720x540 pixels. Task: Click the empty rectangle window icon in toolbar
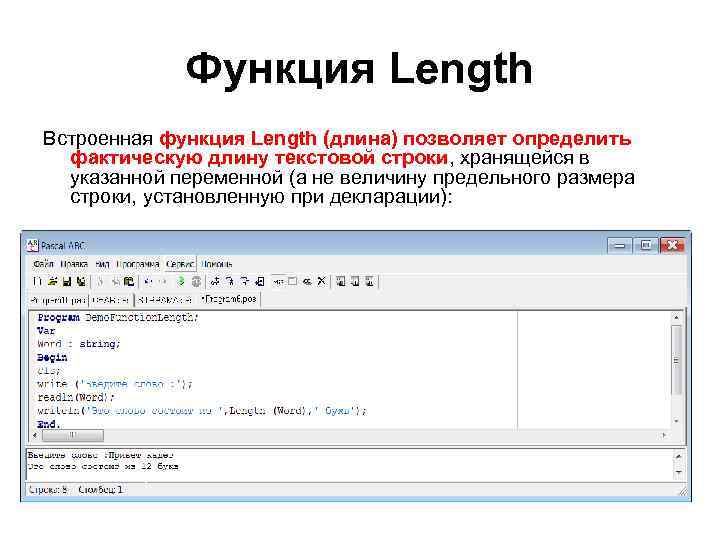(292, 281)
